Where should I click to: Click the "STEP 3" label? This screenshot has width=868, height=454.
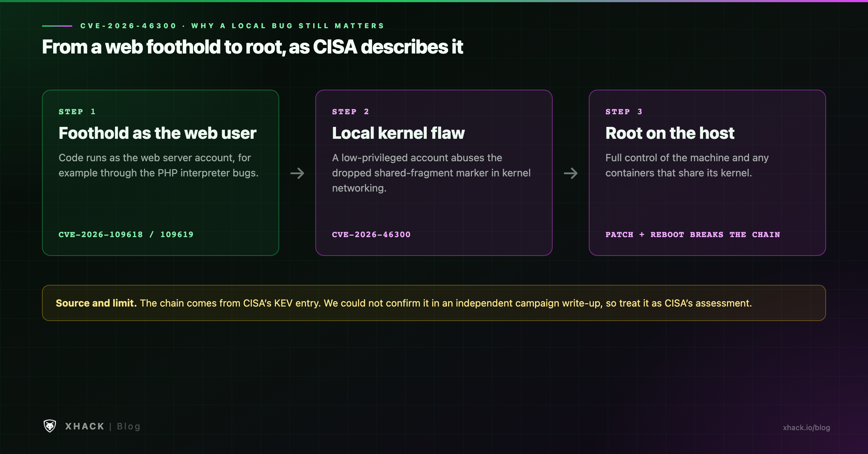point(624,111)
